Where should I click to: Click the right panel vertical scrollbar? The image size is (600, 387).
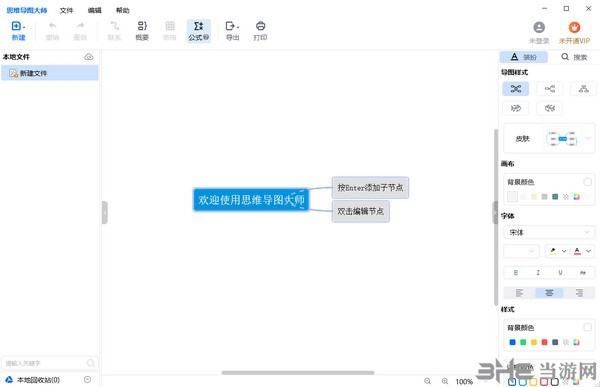[496, 217]
